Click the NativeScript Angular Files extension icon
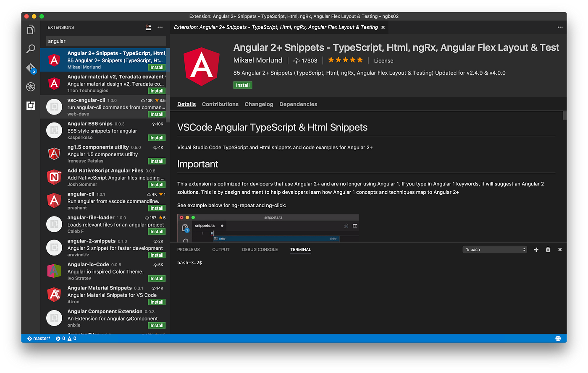The height and width of the screenshot is (373, 588). coord(54,177)
